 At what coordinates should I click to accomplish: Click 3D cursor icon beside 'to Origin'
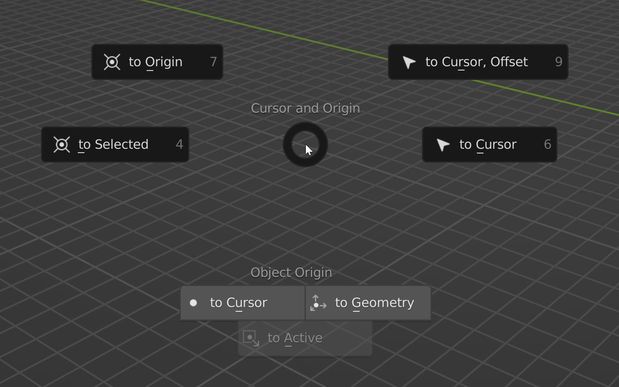pyautogui.click(x=112, y=62)
